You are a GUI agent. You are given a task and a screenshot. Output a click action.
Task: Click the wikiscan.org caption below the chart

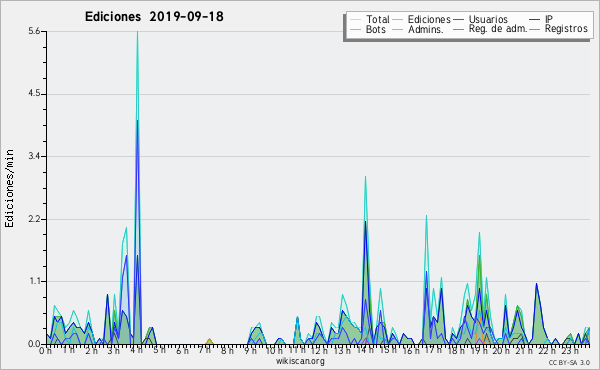pyautogui.click(x=300, y=361)
